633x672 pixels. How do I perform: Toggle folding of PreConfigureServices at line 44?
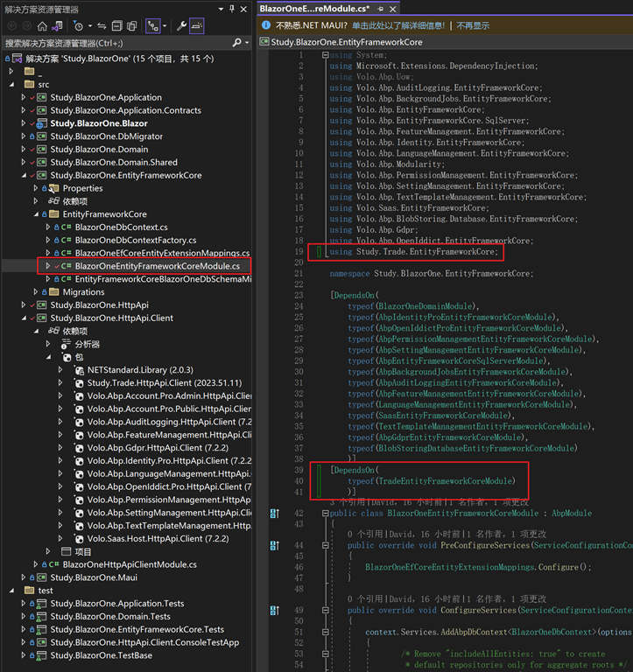click(326, 545)
